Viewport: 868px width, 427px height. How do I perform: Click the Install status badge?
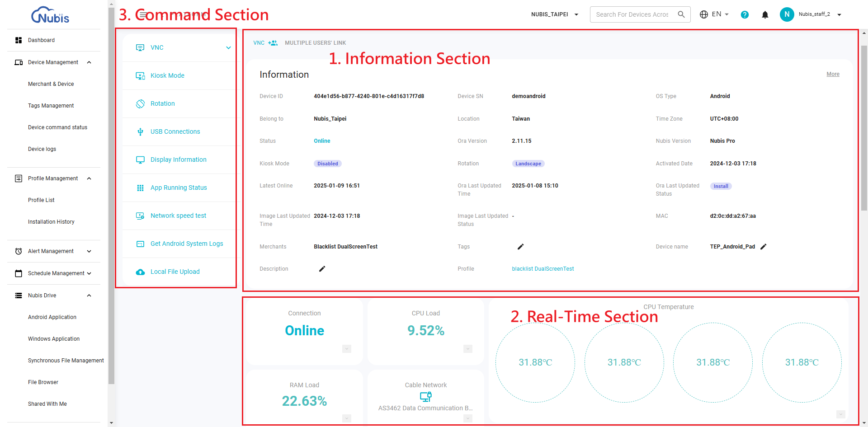click(x=721, y=186)
